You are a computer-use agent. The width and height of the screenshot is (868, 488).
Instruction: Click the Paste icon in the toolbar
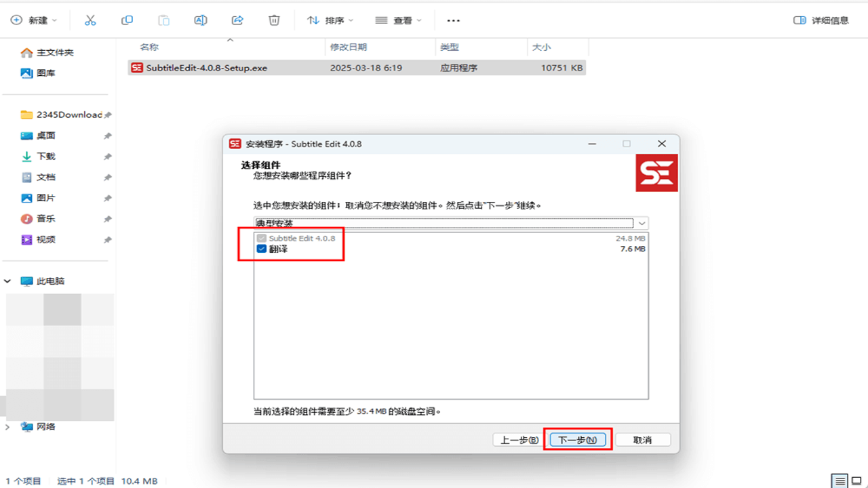coord(163,20)
